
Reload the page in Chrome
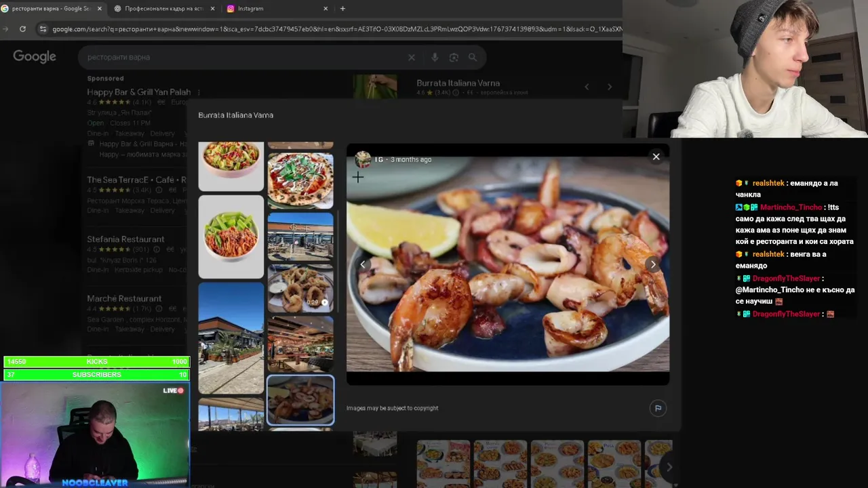pyautogui.click(x=22, y=29)
